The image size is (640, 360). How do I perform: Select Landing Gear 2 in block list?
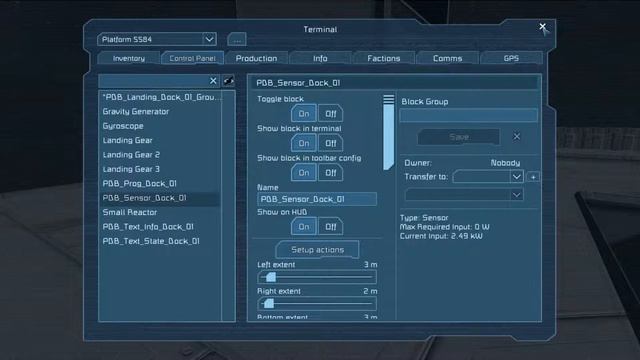160,155
